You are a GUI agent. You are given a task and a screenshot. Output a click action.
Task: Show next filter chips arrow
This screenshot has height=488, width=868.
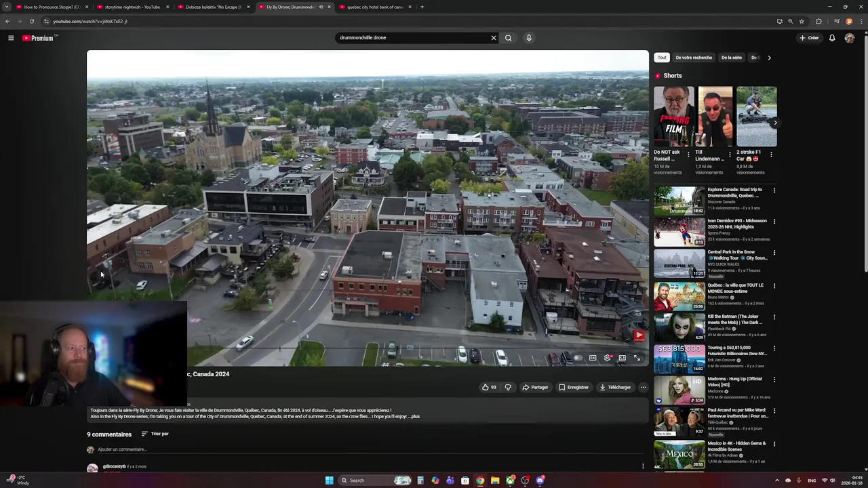[x=769, y=58]
